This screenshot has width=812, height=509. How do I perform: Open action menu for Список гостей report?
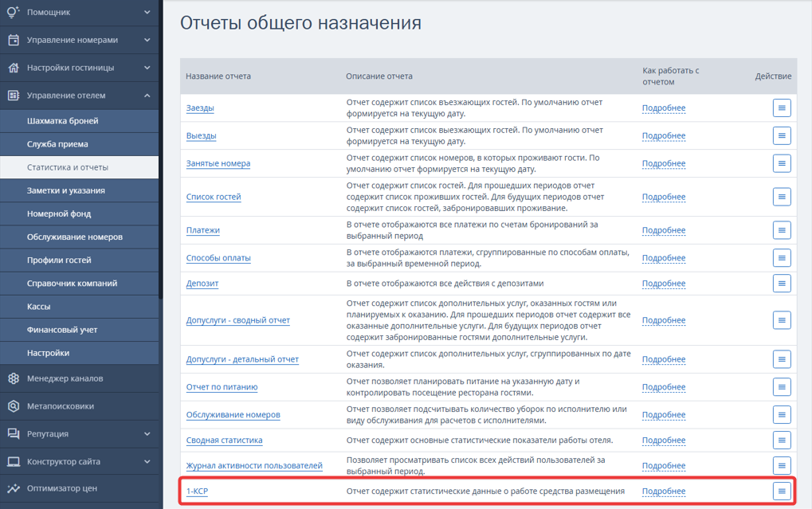782,197
